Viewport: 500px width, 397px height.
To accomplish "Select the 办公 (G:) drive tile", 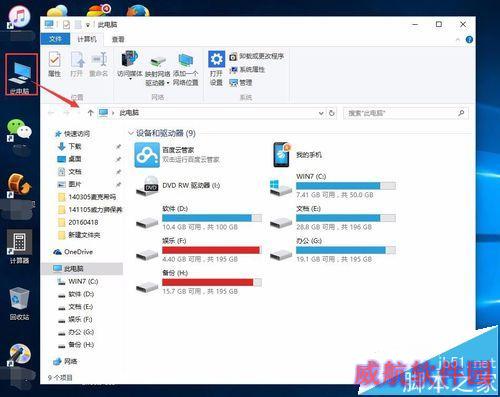I will (x=333, y=250).
